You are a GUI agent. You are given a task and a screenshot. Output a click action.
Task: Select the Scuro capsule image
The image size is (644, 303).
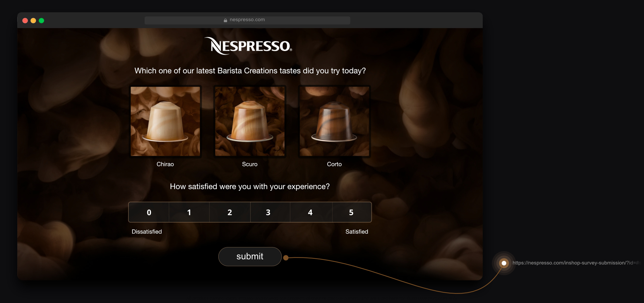pos(250,121)
